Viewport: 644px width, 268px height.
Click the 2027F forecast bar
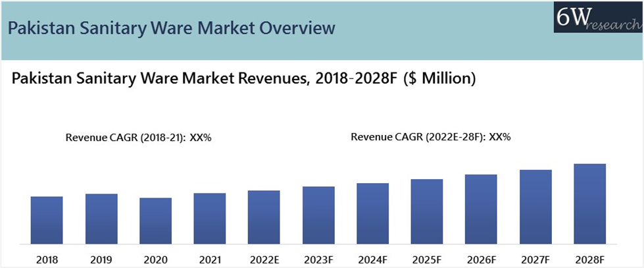click(535, 206)
